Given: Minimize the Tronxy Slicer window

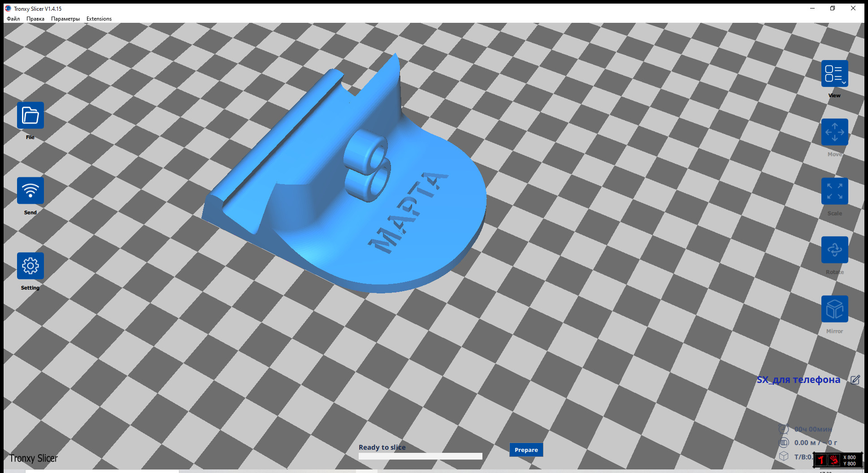Looking at the screenshot, I should click(x=812, y=9).
